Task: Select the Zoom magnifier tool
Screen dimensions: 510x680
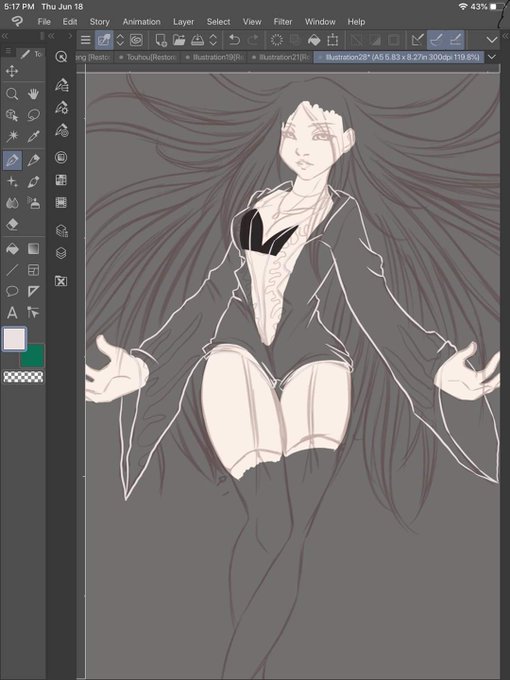Action: (12, 94)
